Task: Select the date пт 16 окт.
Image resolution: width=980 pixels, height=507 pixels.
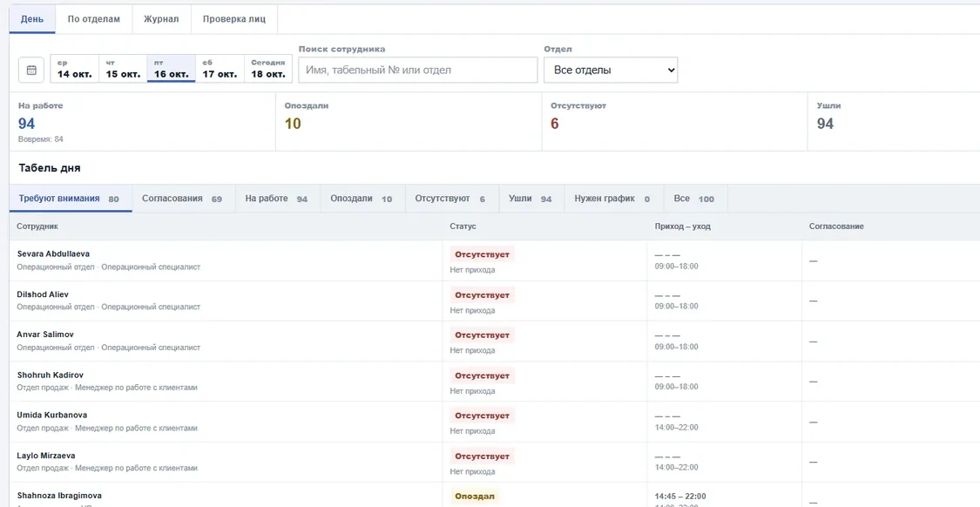Action: point(172,69)
